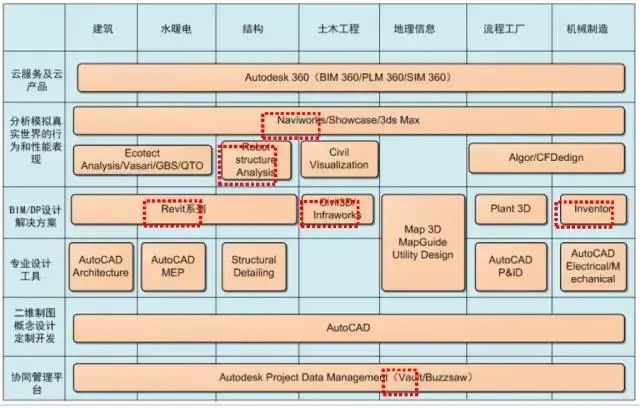Viewport: 640px width, 408px height.
Task: Select the Ecotect Analysis/Vasari/GBS/QTO box
Action: click(142, 160)
